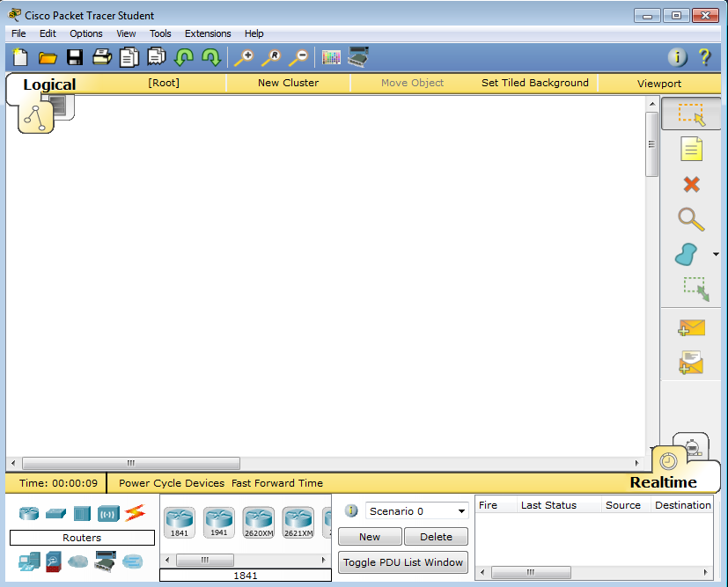Click the workspace vertical scrollbar thumb

pos(652,144)
